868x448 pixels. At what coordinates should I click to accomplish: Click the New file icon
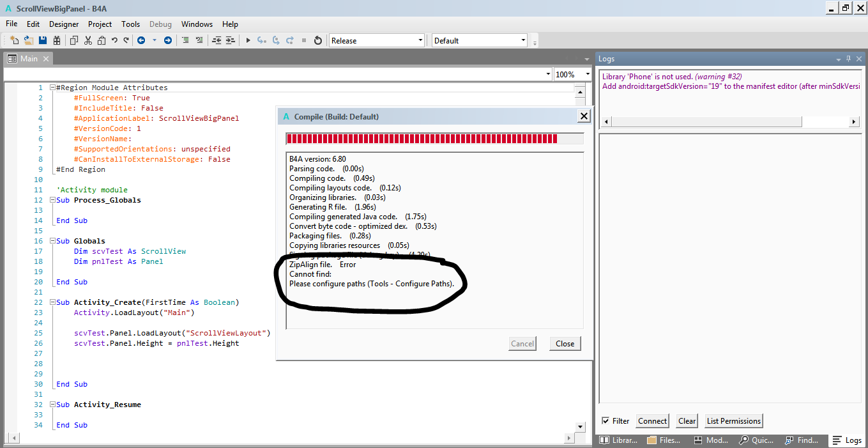click(x=14, y=40)
